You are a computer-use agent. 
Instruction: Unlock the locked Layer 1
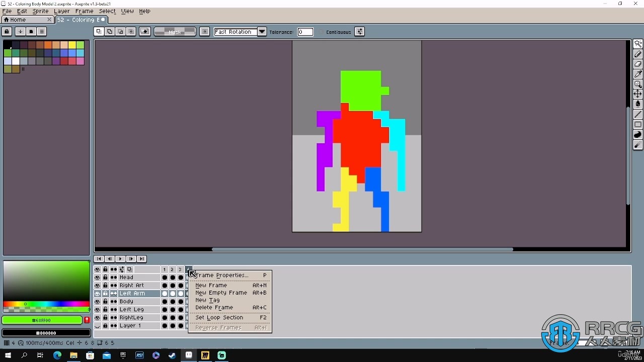click(x=105, y=326)
